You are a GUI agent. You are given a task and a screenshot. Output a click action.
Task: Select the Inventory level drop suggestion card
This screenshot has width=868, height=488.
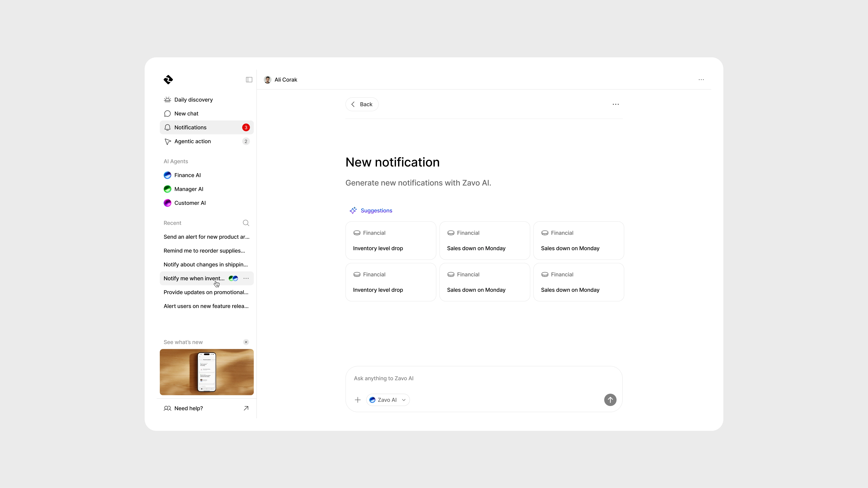pos(391,240)
